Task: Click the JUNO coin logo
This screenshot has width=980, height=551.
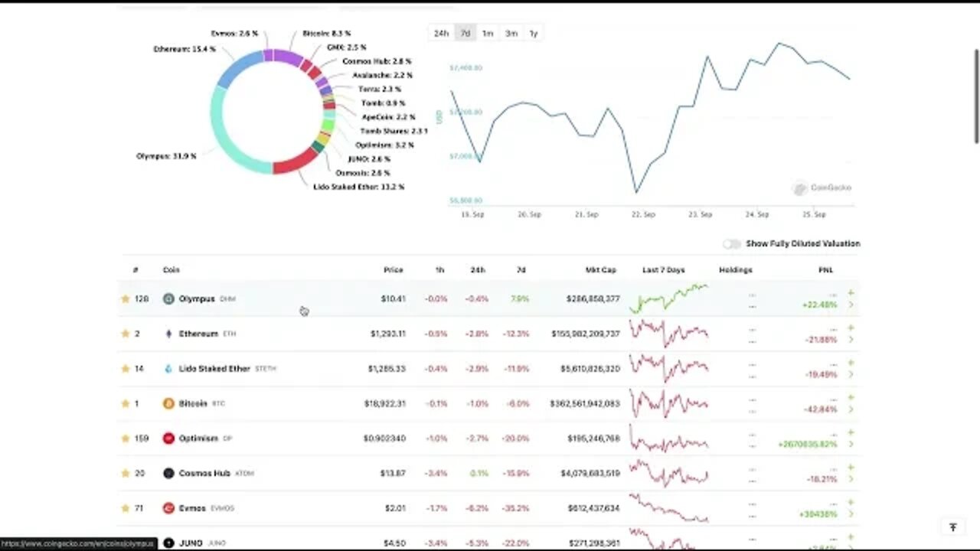Action: tap(168, 543)
